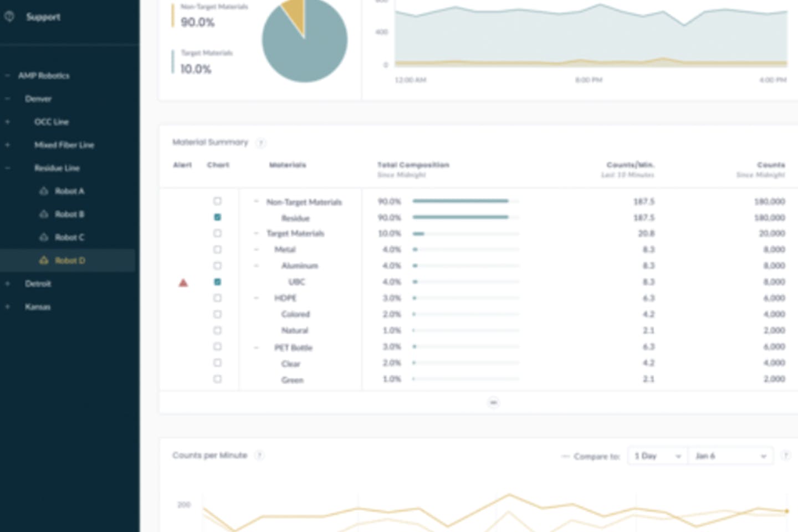Open the help icon beside the Jan 6 dropdown
This screenshot has width=798, height=532.
point(785,456)
